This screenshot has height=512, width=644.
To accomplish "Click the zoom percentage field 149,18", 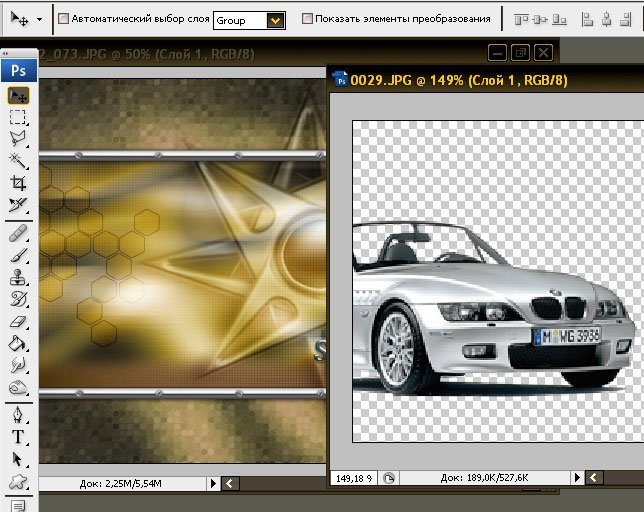I will [354, 478].
